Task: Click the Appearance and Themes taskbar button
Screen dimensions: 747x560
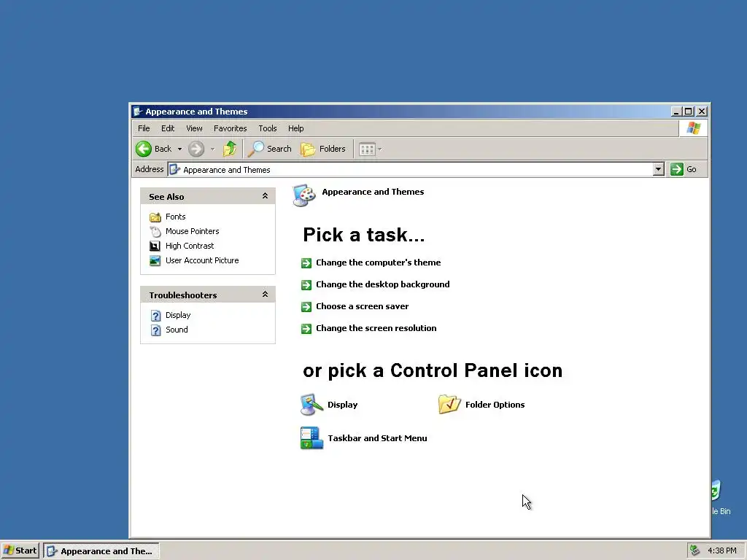Action: [101, 551]
